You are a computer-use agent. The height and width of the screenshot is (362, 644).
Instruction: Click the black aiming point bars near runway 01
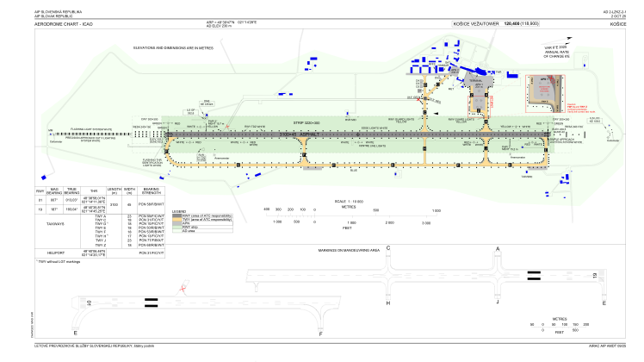point(152,303)
